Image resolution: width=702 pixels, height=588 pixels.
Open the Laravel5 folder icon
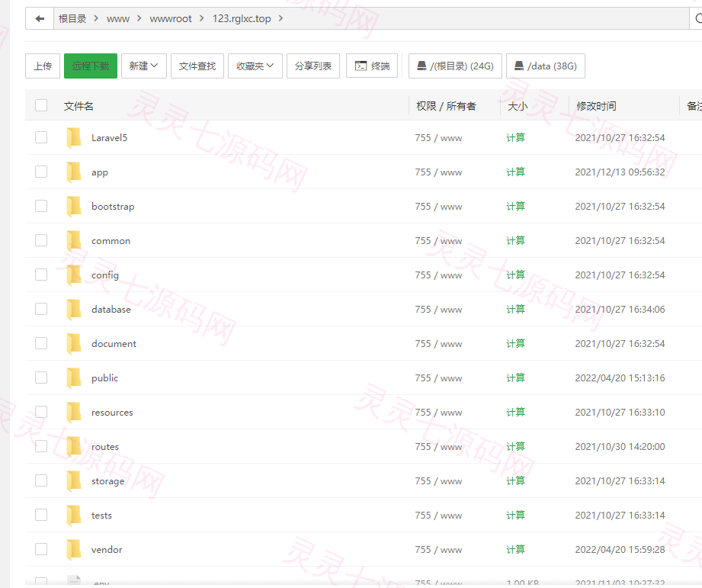pos(74,137)
